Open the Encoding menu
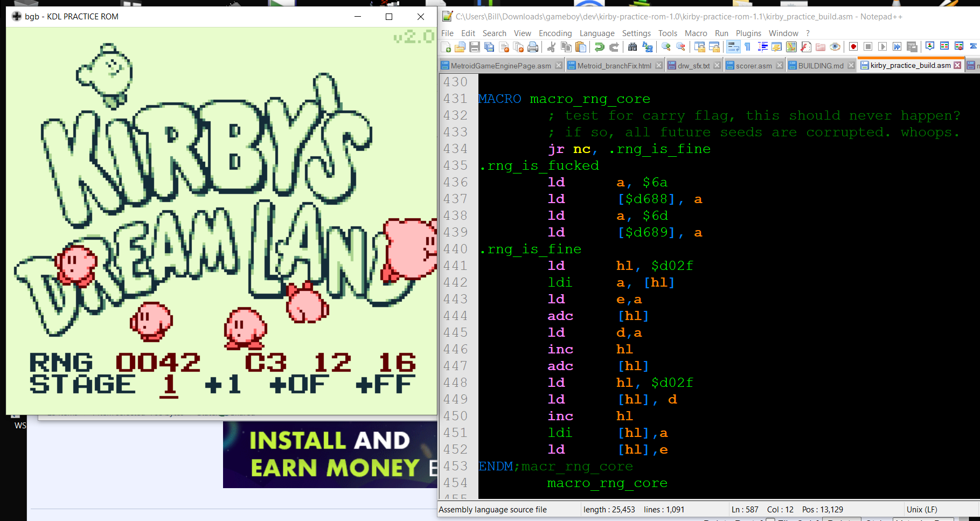This screenshot has width=980, height=521. pyautogui.click(x=555, y=33)
